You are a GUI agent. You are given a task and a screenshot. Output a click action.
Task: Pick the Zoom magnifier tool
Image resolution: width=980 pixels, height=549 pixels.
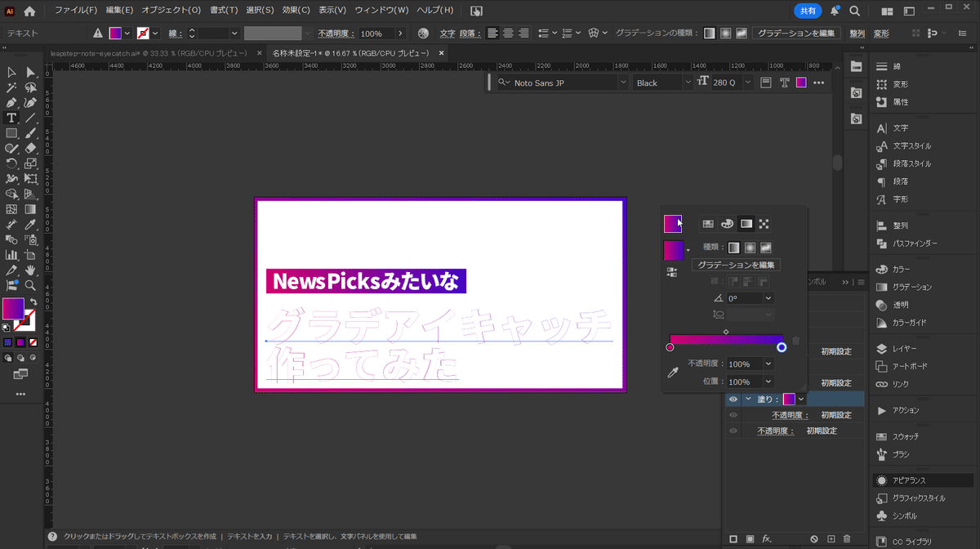coord(30,285)
